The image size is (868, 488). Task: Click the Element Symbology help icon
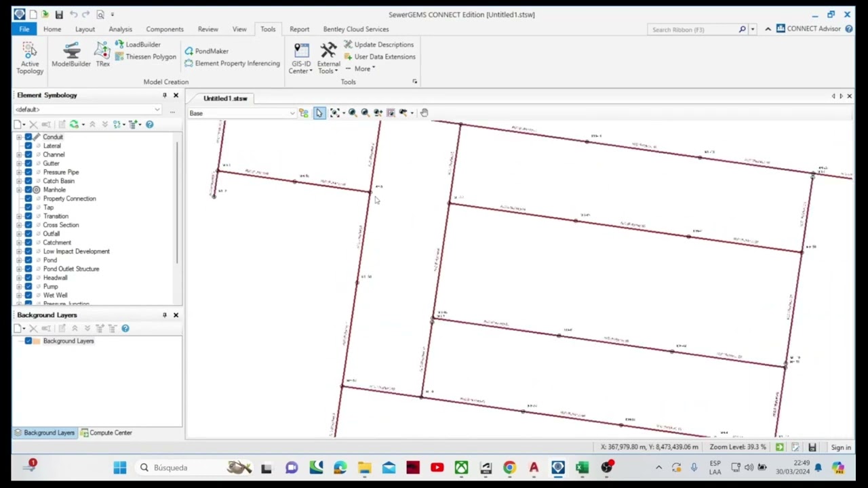[149, 125]
